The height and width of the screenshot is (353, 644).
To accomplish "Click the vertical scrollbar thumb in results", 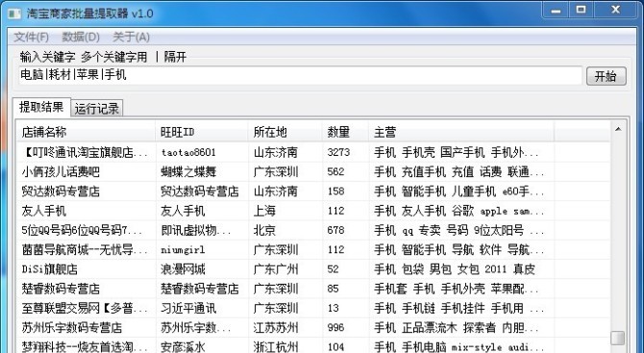I will (x=618, y=339).
